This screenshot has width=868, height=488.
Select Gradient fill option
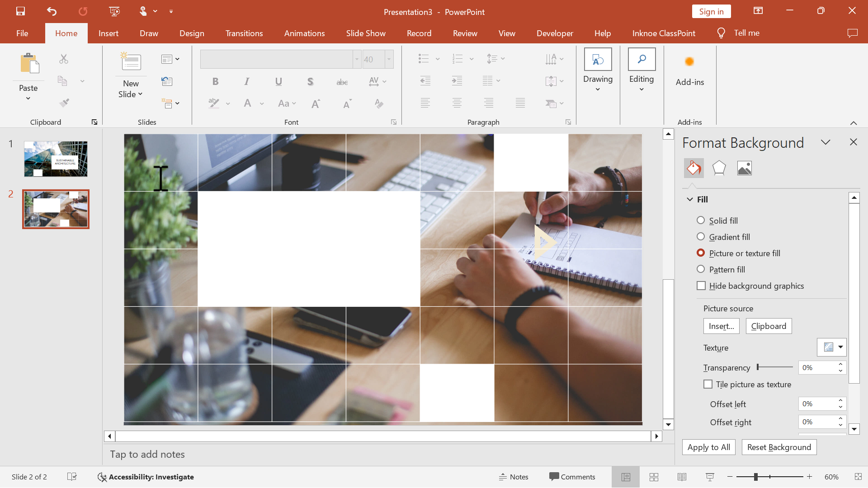(x=702, y=237)
